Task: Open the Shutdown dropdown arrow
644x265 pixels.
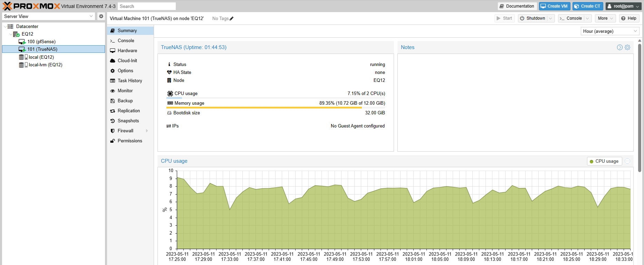Action: point(551,18)
